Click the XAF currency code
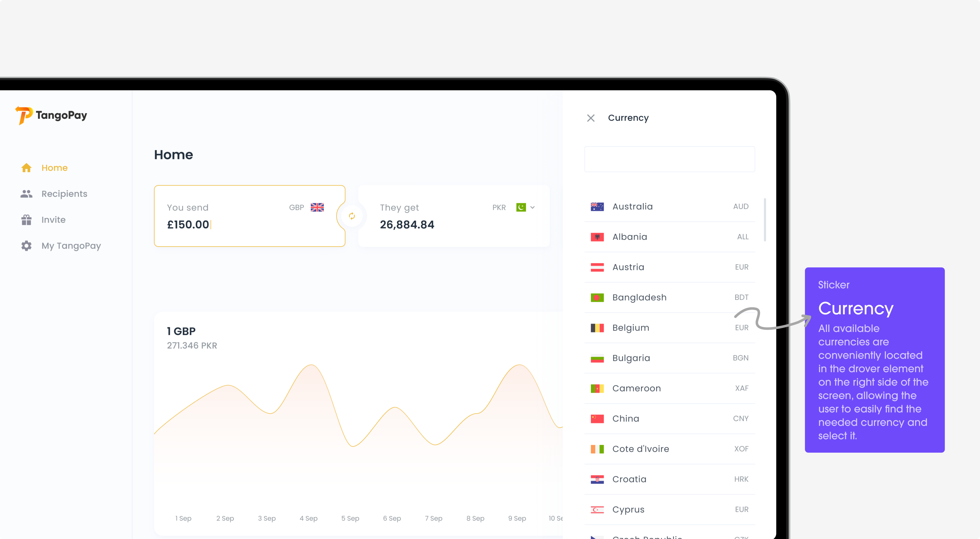 click(x=742, y=388)
